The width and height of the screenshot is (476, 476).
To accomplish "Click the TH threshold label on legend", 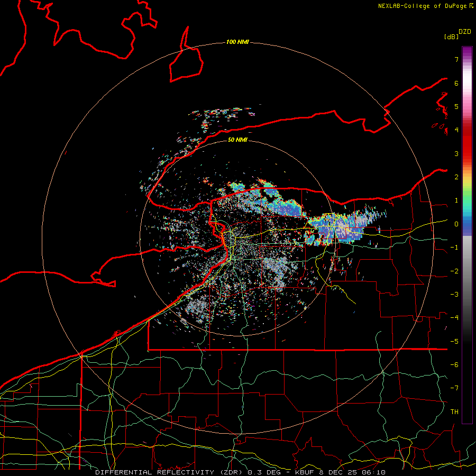I will pyautogui.click(x=454, y=412).
